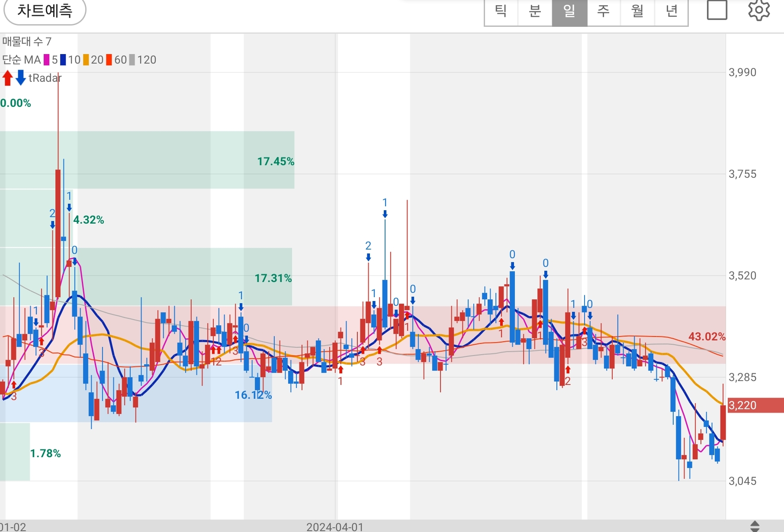Screen dimensions: 784x532
Task: Switch to the 년 yearly chart tab
Action: coord(671,12)
